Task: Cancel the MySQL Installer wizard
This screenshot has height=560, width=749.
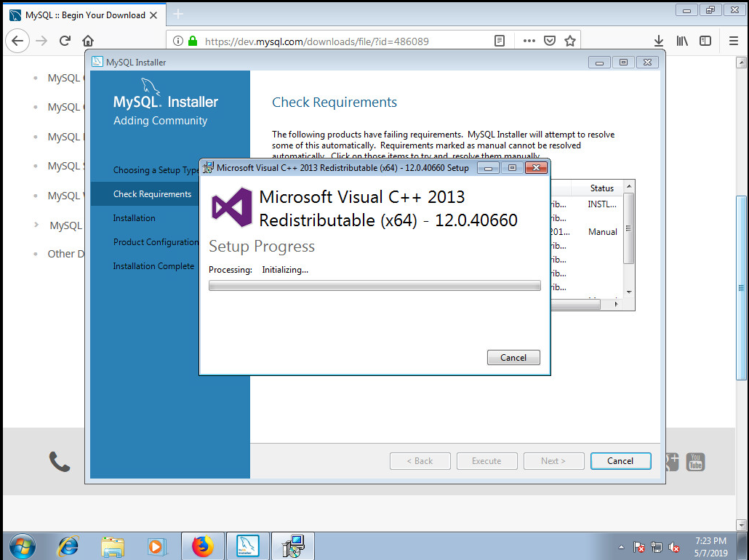Action: pyautogui.click(x=620, y=460)
